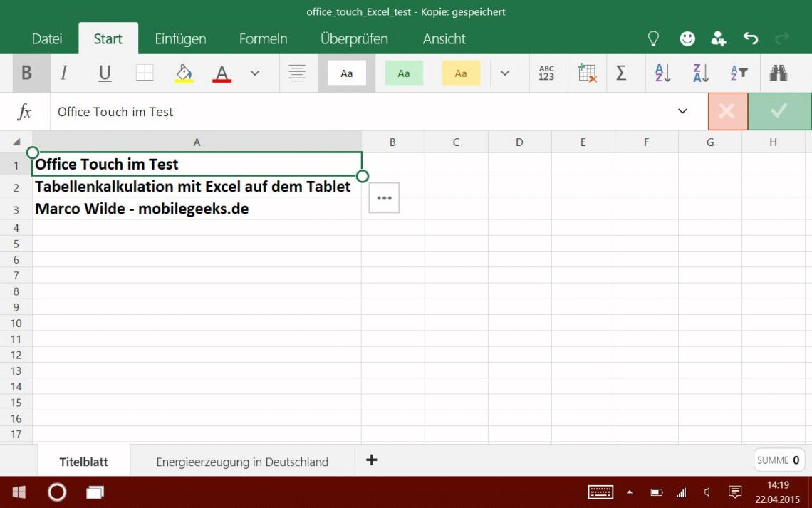812x508 pixels.
Task: Open the Find tool with the binoculars icon
Action: tap(779, 73)
